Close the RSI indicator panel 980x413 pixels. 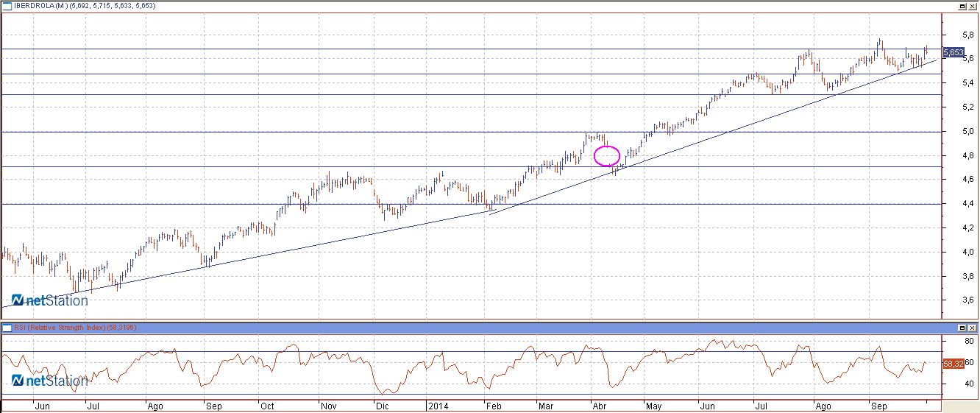tap(972, 327)
